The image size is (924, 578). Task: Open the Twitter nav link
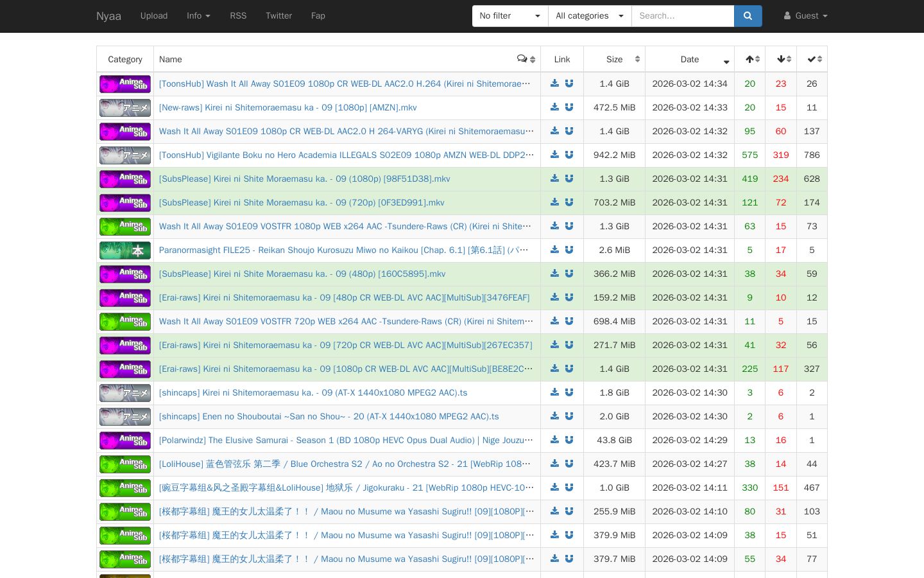pyautogui.click(x=278, y=16)
